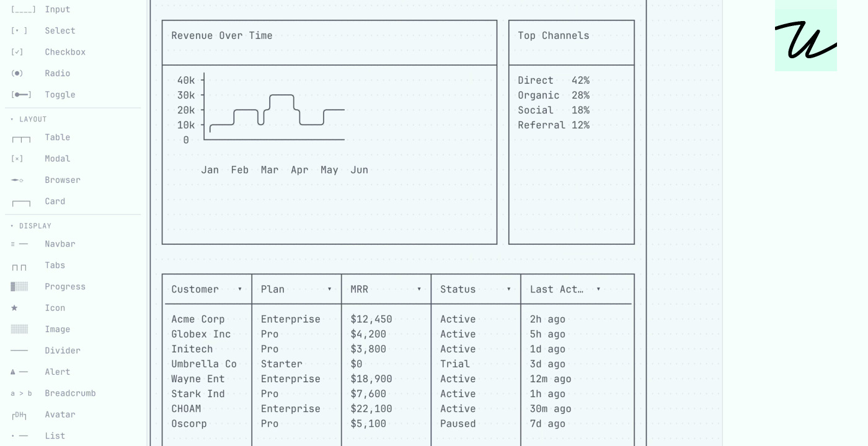868x446 pixels.
Task: Choose the List component icon
Action: (x=19, y=436)
